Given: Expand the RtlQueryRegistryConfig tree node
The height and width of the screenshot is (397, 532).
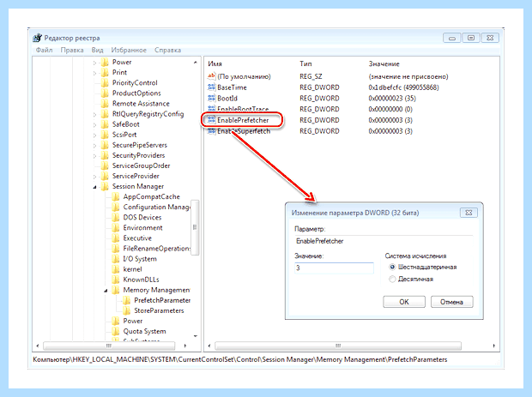Looking at the screenshot, I should [94, 115].
